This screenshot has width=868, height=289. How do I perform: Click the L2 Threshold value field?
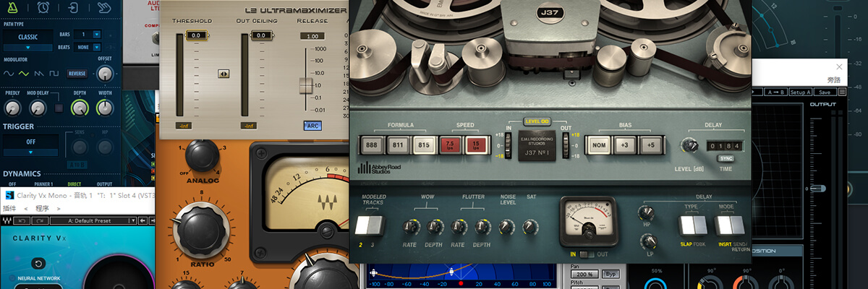pos(195,35)
